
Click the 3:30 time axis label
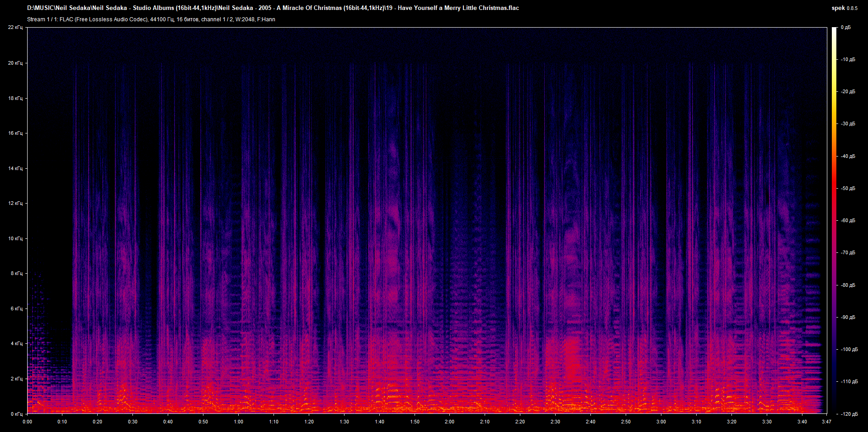[767, 422]
